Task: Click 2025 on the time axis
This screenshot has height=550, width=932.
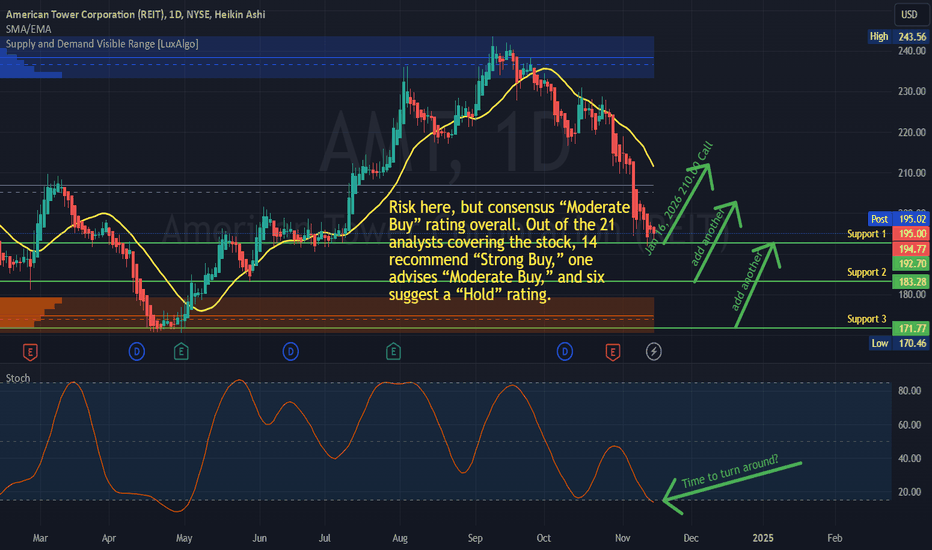Action: pyautogui.click(x=763, y=538)
